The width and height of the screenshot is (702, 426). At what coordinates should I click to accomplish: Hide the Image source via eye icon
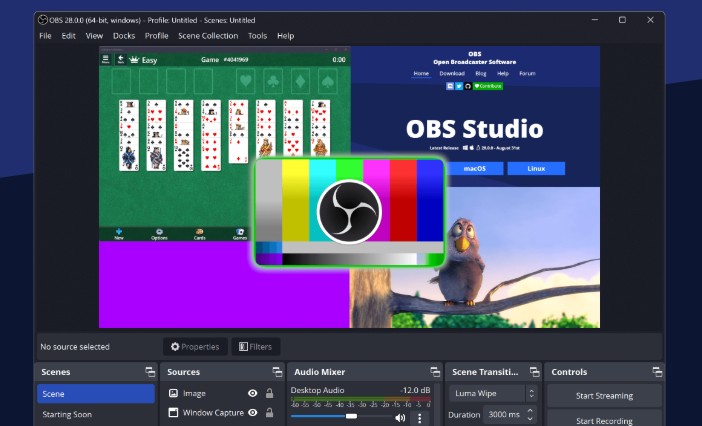253,393
